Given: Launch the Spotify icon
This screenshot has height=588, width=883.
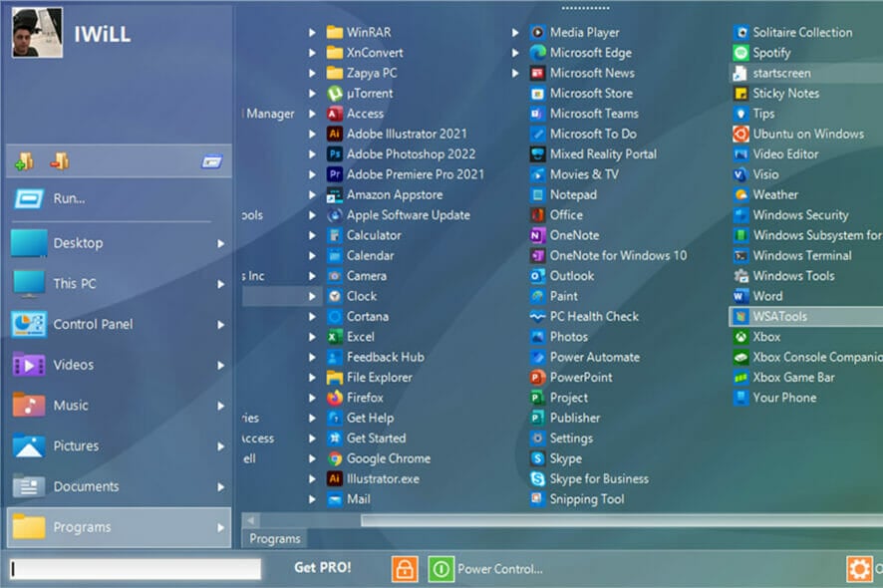Looking at the screenshot, I should click(740, 53).
